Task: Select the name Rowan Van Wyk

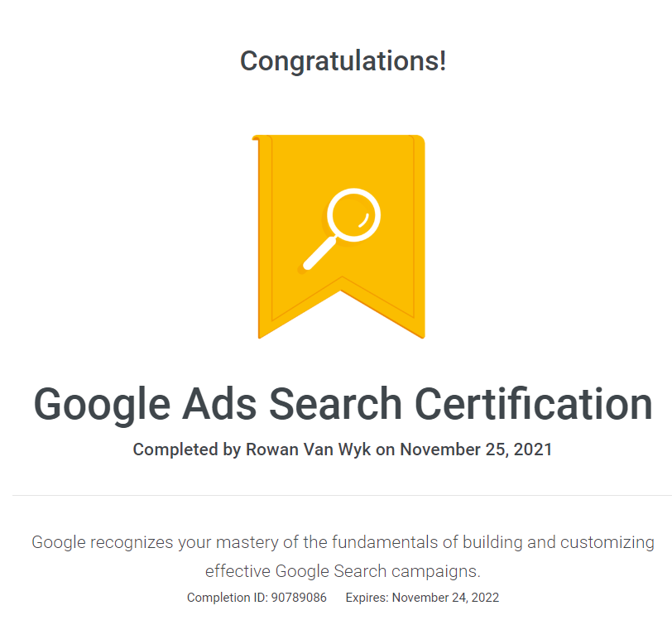Action: [308, 449]
